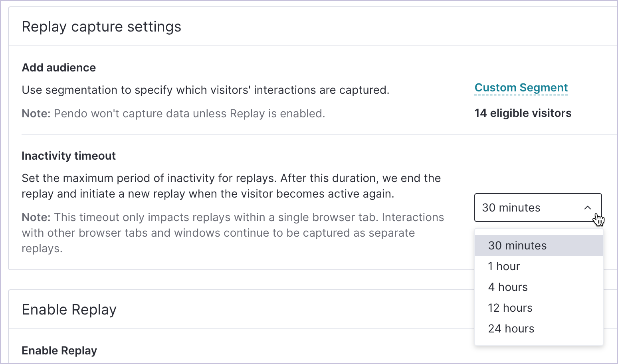
Task: Click the 14 eligible visitors count
Action: 523,113
